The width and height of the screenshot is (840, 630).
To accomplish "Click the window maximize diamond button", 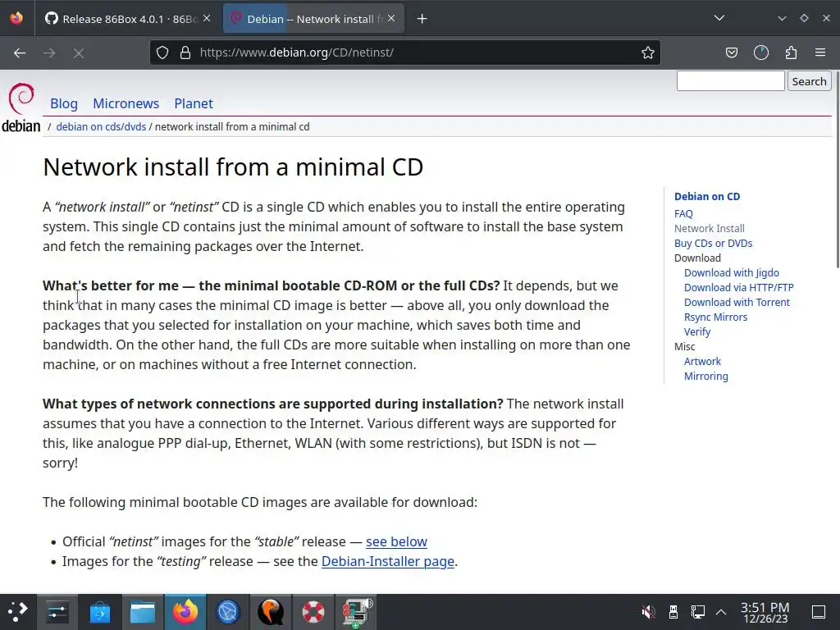I will [x=804, y=18].
